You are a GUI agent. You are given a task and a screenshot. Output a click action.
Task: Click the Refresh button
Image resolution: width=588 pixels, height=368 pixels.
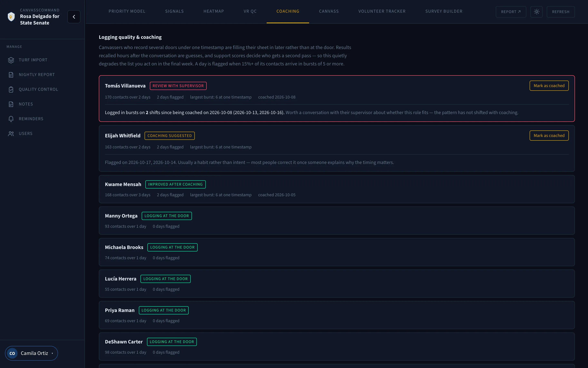coord(561,12)
